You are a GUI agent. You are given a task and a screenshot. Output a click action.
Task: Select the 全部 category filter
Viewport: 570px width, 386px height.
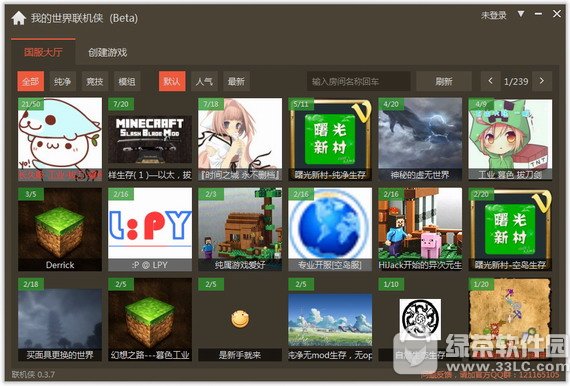pos(31,81)
